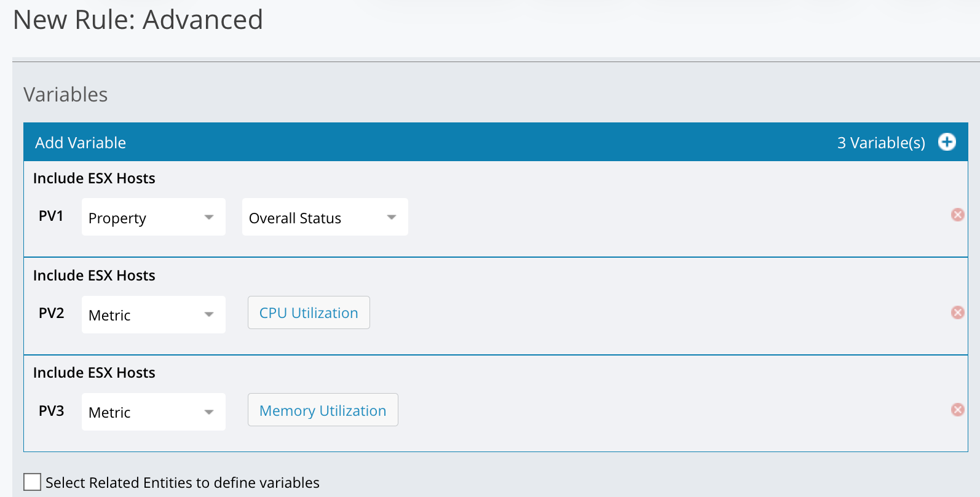Click Include ESX Hosts heading above PV3

(94, 373)
